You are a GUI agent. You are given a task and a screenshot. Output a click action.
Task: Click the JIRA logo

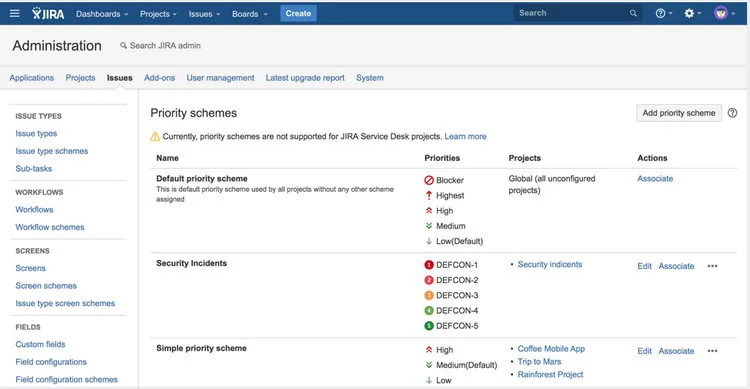[x=48, y=13]
